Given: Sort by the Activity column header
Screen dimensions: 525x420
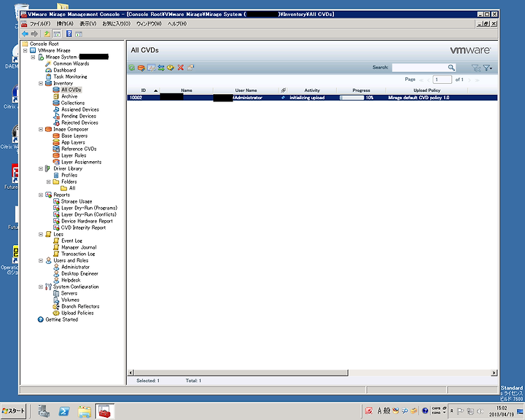Looking at the screenshot, I should point(312,90).
